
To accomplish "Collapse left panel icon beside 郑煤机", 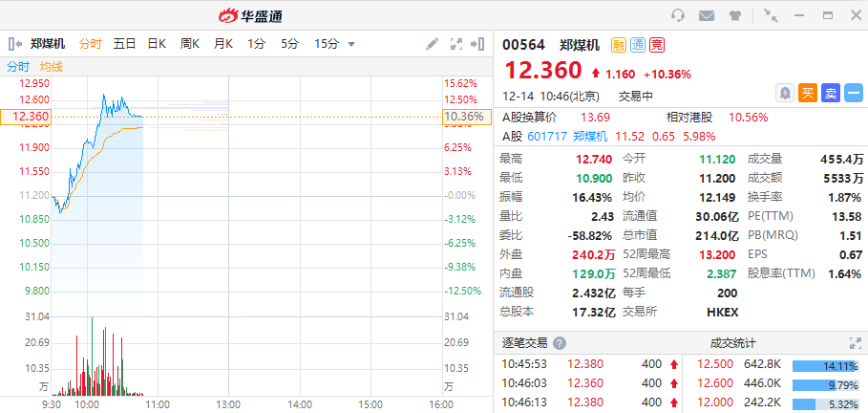I will pyautogui.click(x=15, y=44).
